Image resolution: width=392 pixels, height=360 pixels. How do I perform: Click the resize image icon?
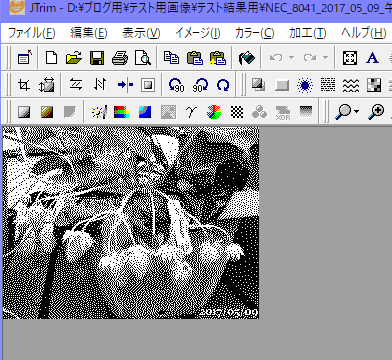(47, 85)
